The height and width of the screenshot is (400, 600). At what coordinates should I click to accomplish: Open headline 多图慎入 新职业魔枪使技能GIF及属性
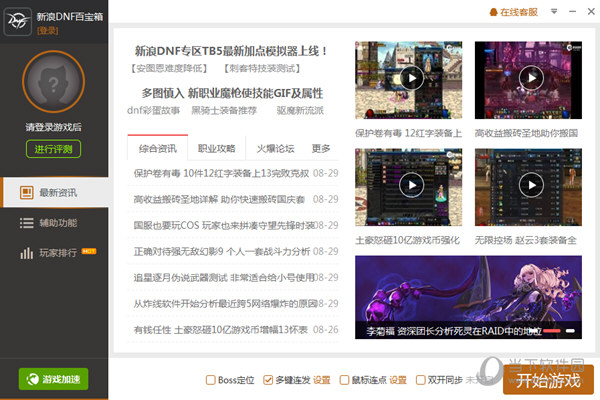click(x=232, y=93)
